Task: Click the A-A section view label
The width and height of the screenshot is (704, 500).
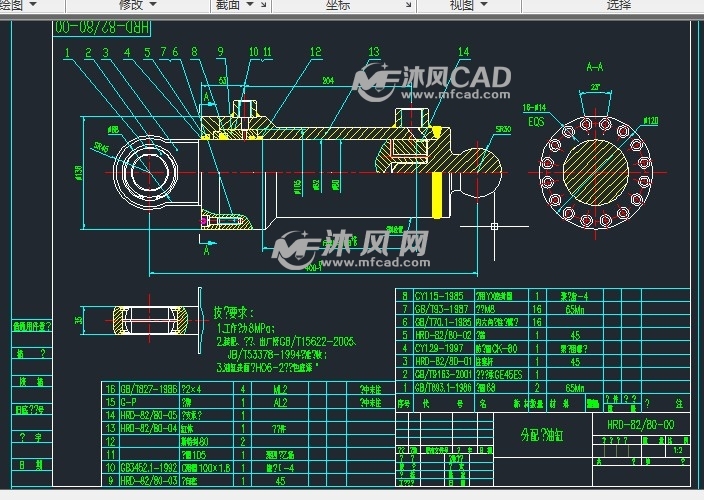Action: [x=594, y=67]
